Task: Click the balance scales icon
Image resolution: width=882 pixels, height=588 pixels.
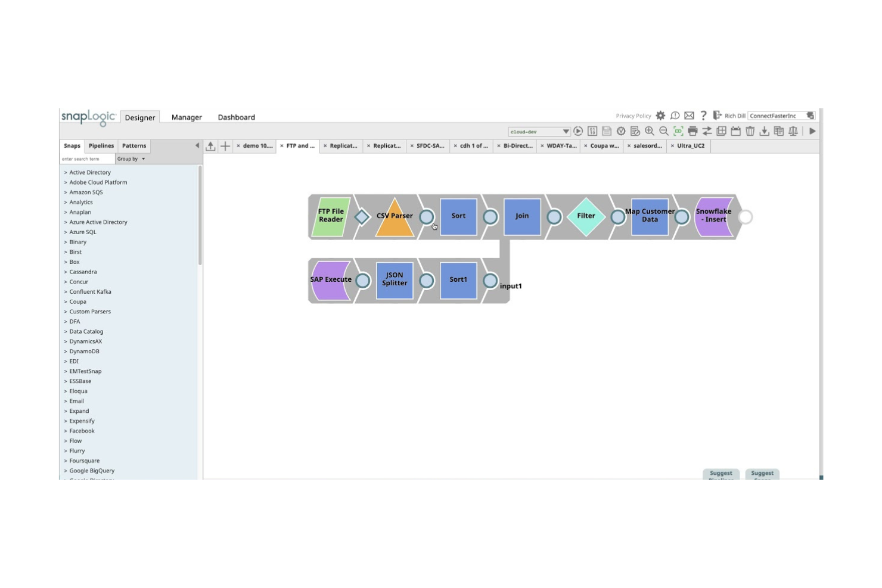Action: click(x=793, y=131)
